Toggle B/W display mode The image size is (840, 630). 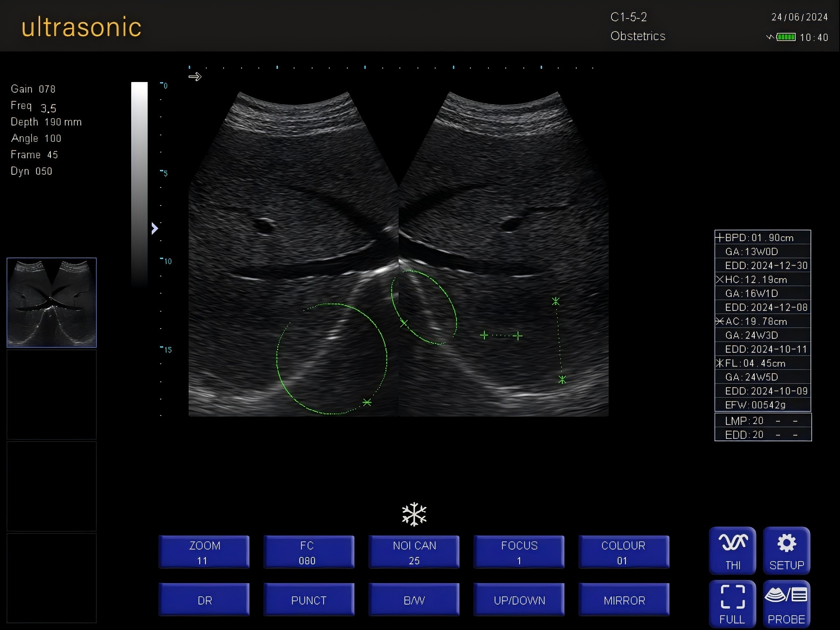(414, 600)
